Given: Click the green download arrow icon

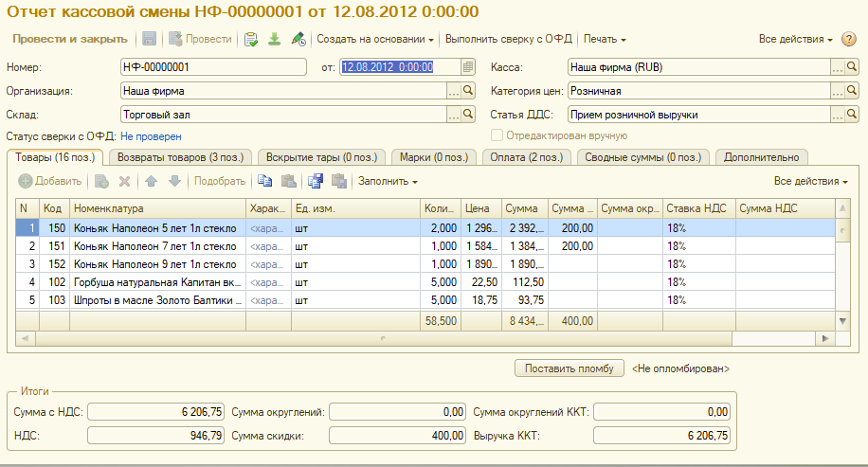Looking at the screenshot, I should point(275,39).
